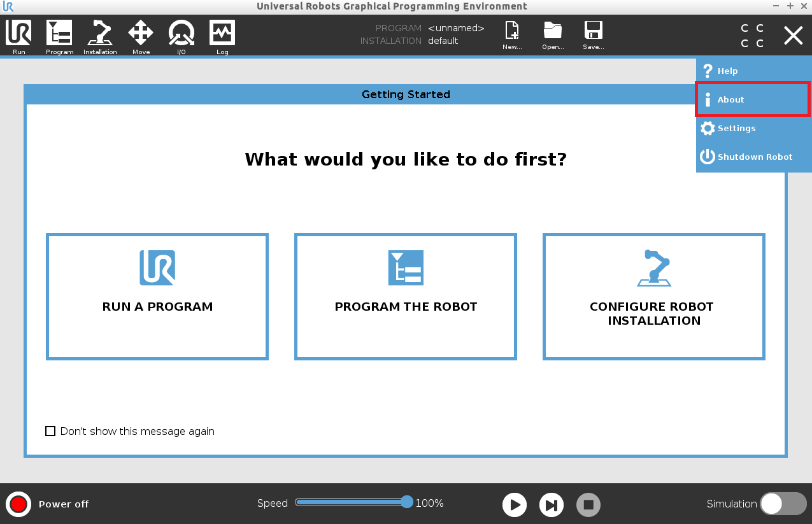This screenshot has height=524, width=812.
Task: Select Settings from the dropdown menu
Action: (753, 128)
